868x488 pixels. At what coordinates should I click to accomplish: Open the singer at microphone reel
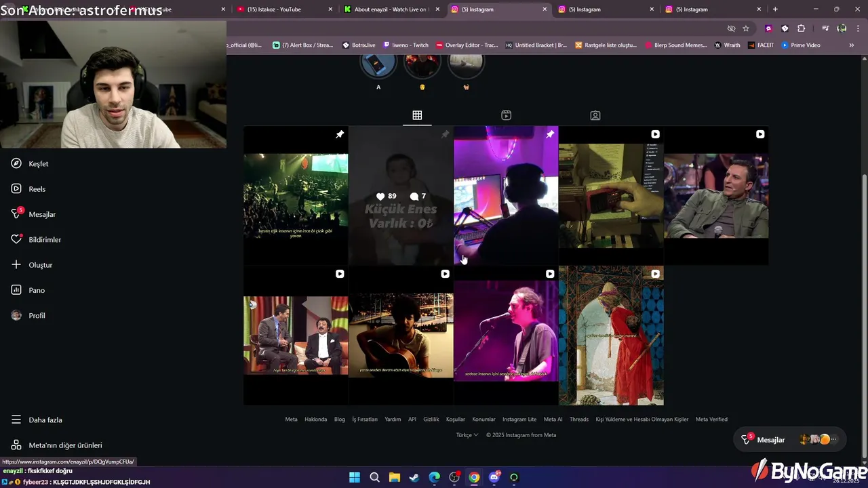coord(506,335)
